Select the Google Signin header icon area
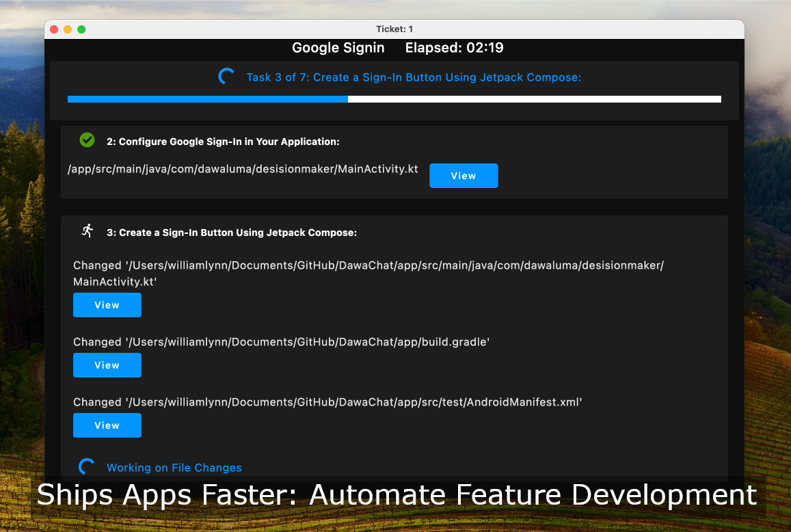Screen dimensions: 791x532 coord(338,48)
